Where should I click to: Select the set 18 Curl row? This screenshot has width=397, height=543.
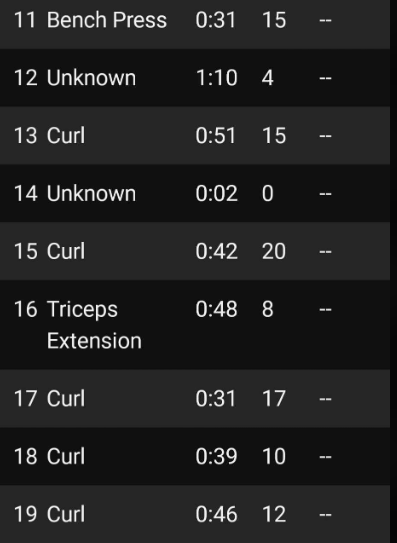click(x=195, y=456)
